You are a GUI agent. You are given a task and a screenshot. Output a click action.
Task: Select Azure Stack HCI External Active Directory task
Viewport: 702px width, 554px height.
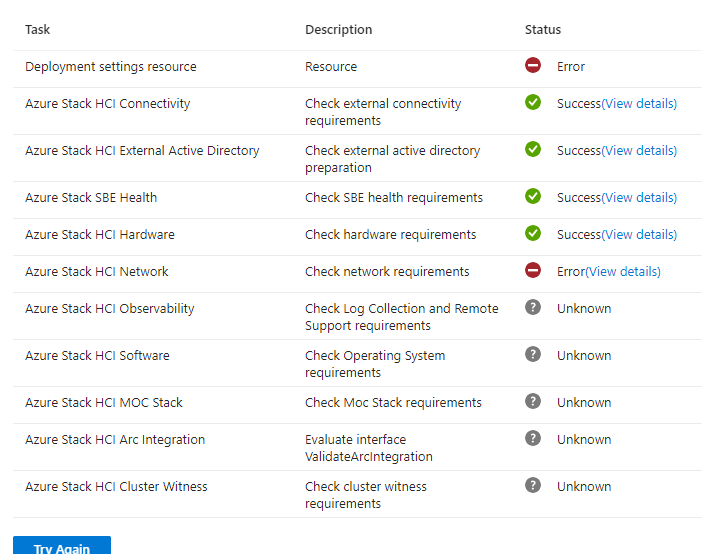coord(142,150)
